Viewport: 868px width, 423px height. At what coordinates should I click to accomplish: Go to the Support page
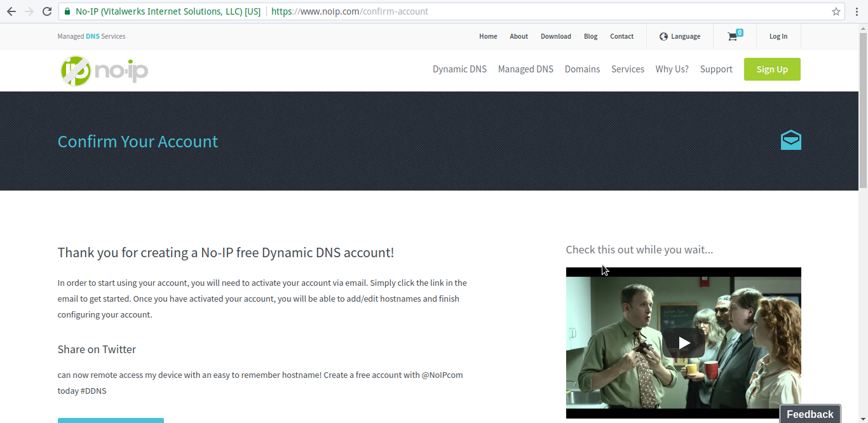point(716,69)
